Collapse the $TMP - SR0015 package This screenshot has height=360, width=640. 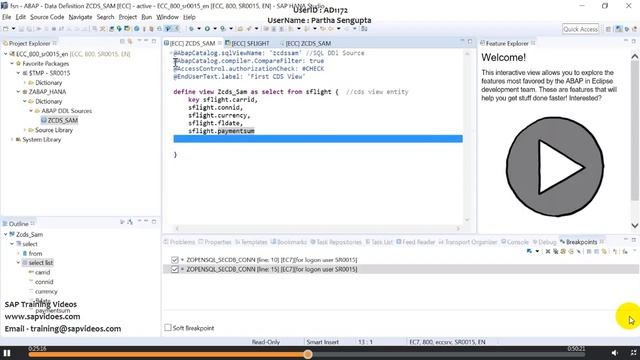pyautogui.click(x=18, y=73)
